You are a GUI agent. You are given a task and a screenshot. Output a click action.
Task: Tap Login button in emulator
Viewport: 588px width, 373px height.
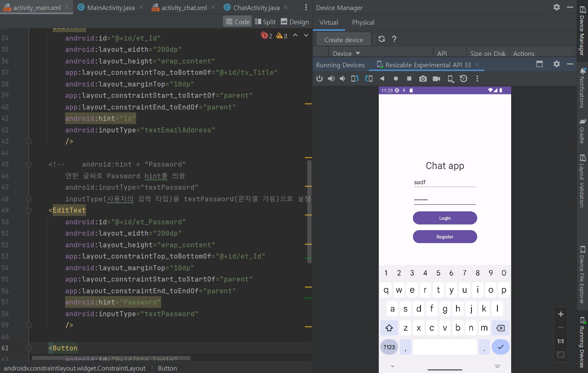point(445,218)
